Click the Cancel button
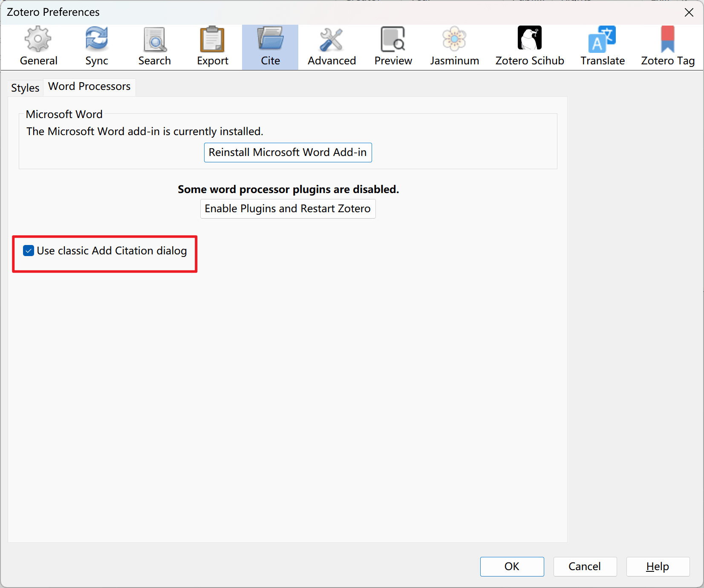 585,566
